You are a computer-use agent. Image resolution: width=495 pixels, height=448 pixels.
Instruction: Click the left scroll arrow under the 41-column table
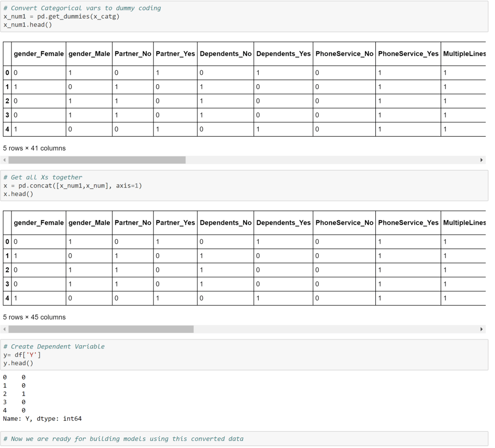[x=4, y=160]
